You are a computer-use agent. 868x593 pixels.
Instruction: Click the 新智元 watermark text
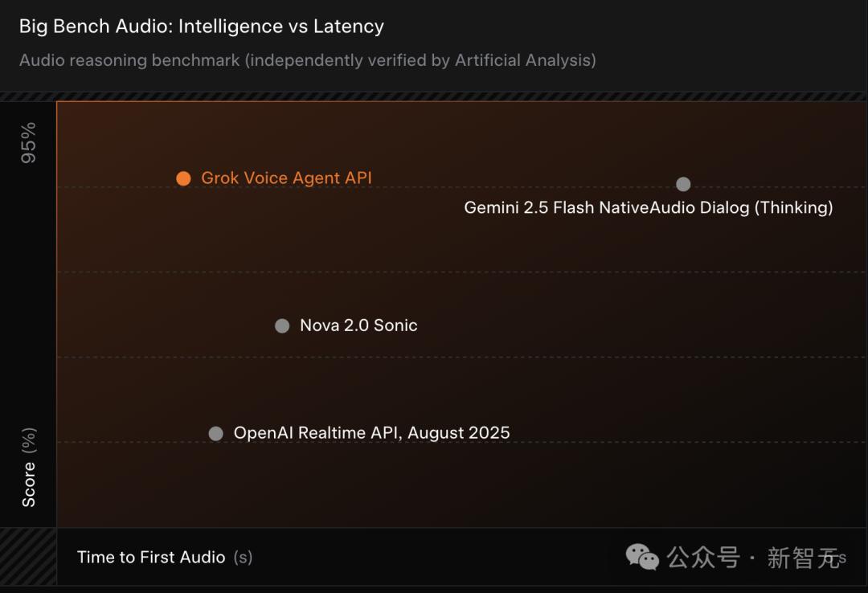tap(803, 558)
